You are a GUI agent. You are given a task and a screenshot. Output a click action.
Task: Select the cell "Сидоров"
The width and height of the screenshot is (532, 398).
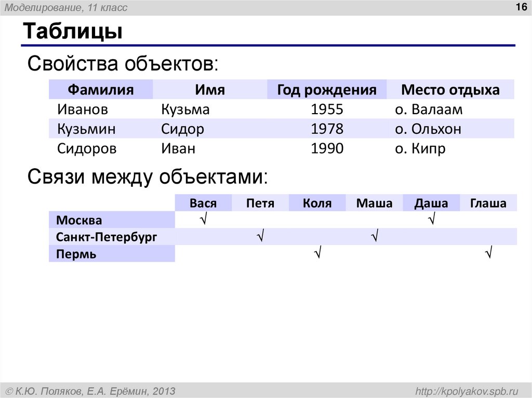click(87, 148)
